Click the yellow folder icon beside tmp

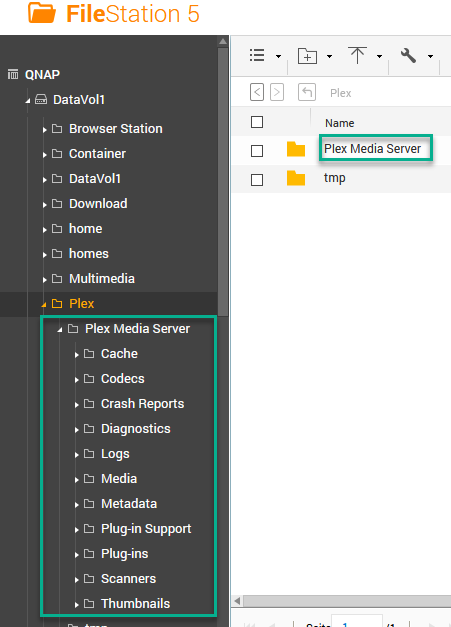tap(296, 178)
